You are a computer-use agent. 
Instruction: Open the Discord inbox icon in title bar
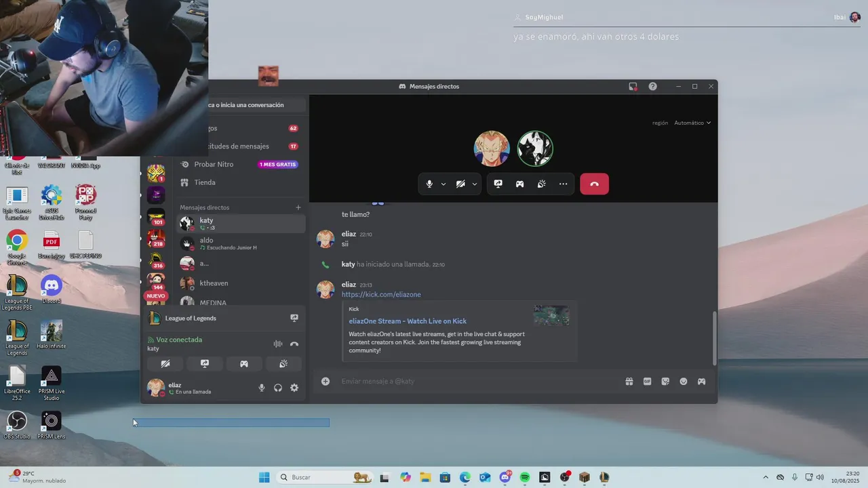tap(633, 86)
